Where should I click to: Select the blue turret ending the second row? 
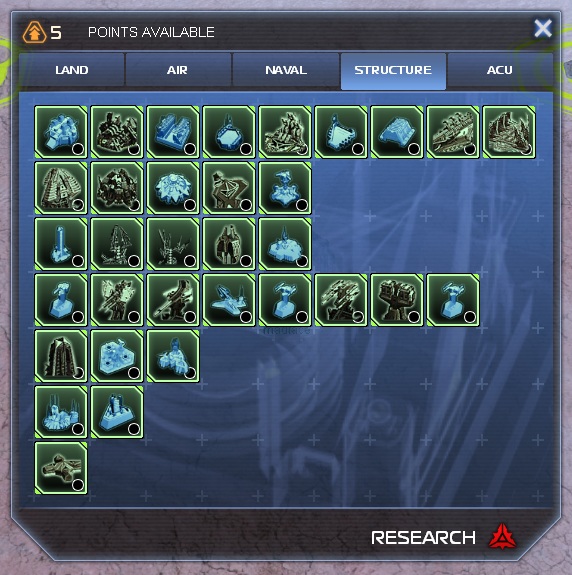click(x=285, y=188)
